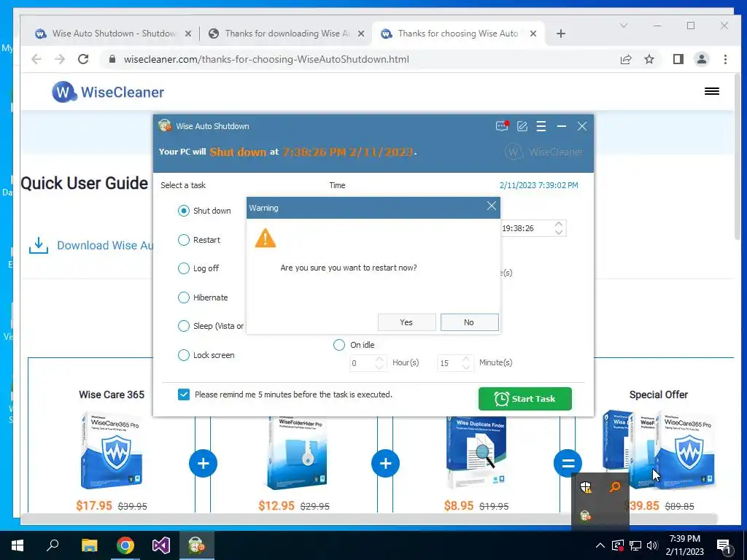Open the WiseCleaner site hamburger menu

click(712, 91)
